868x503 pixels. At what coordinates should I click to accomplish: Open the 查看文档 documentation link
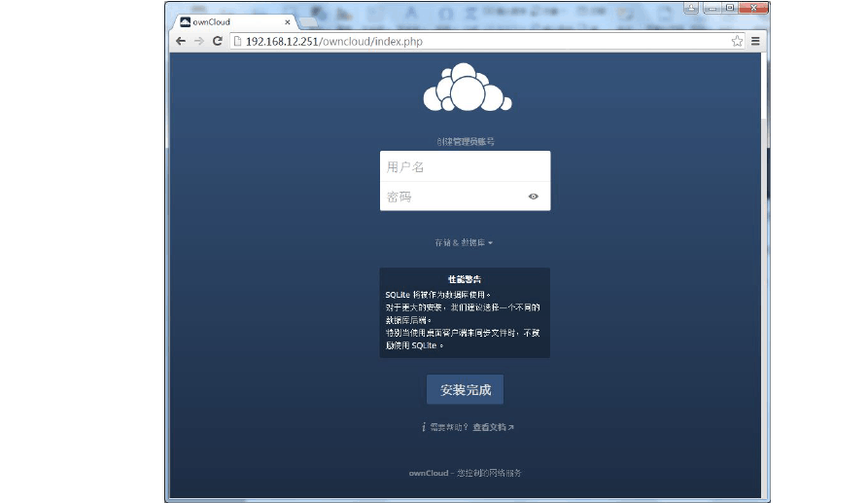493,427
